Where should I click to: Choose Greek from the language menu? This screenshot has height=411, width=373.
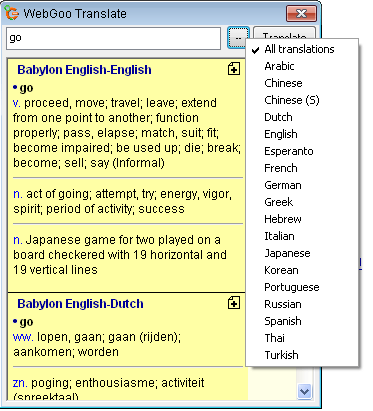tap(302, 202)
